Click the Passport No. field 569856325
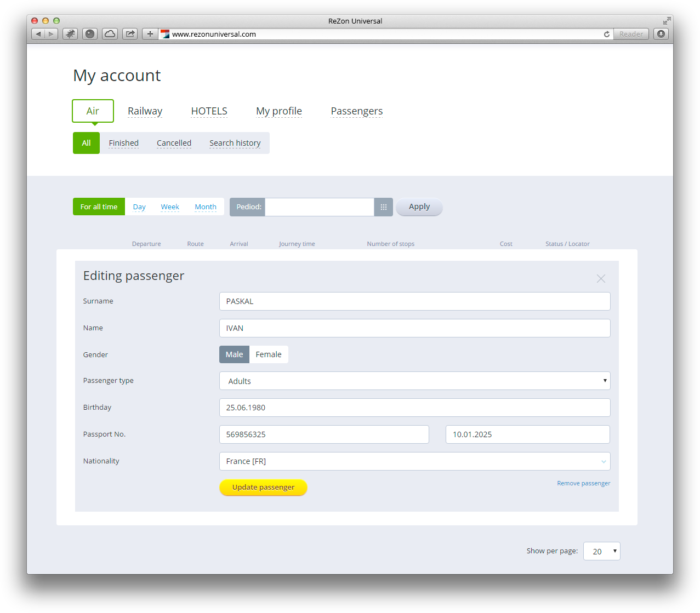This screenshot has width=700, height=613. pyautogui.click(x=324, y=434)
